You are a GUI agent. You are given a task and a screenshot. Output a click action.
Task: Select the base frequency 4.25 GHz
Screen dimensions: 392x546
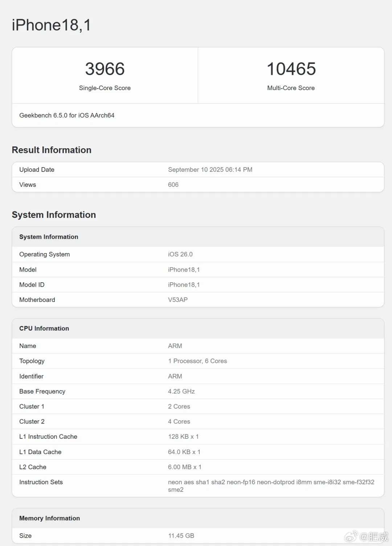[x=181, y=391]
